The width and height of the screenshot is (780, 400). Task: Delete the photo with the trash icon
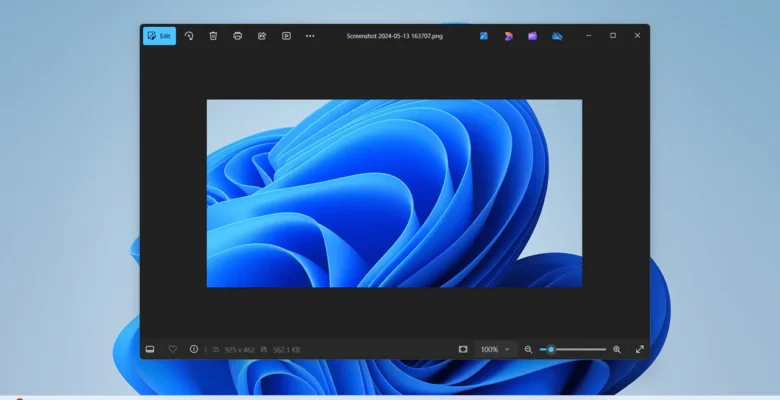pyautogui.click(x=213, y=36)
